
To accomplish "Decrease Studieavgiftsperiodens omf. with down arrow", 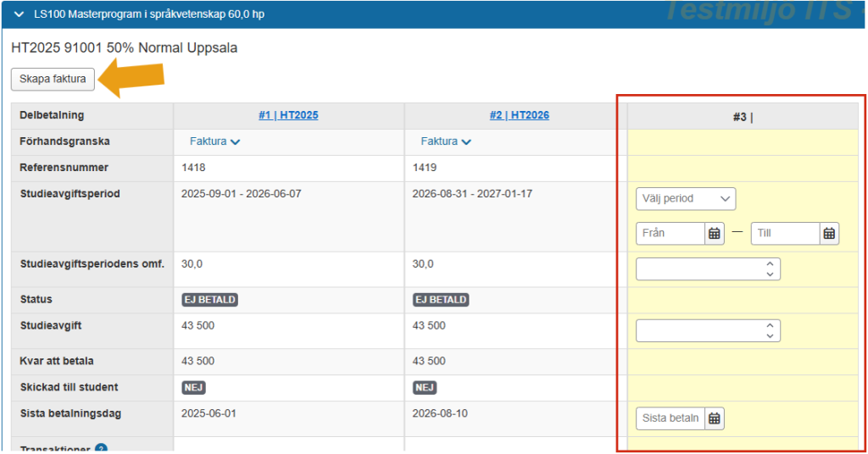I will pyautogui.click(x=770, y=274).
